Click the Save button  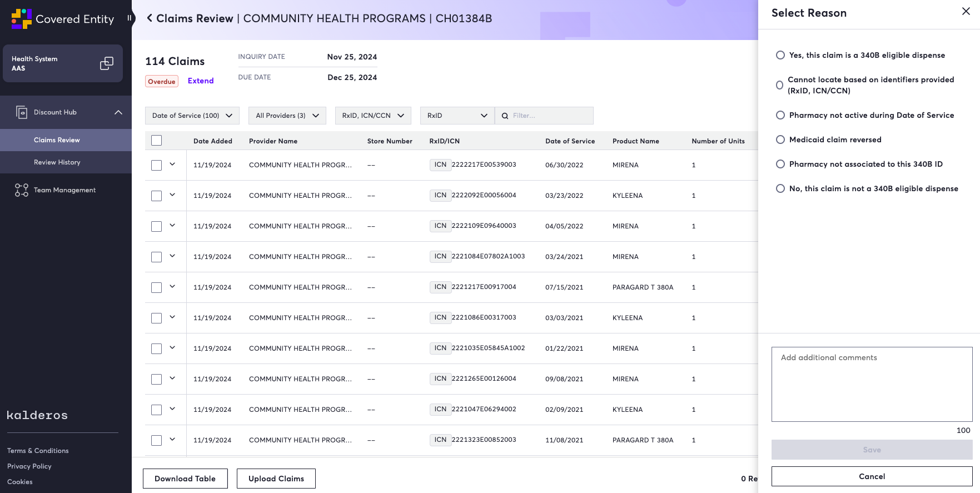872,450
